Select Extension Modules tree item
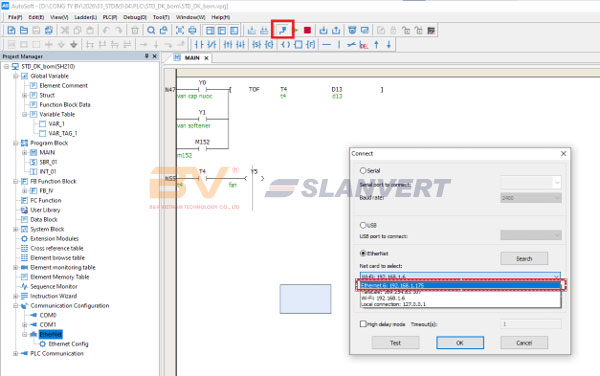Viewport: 600px width, 376px height. point(54,239)
